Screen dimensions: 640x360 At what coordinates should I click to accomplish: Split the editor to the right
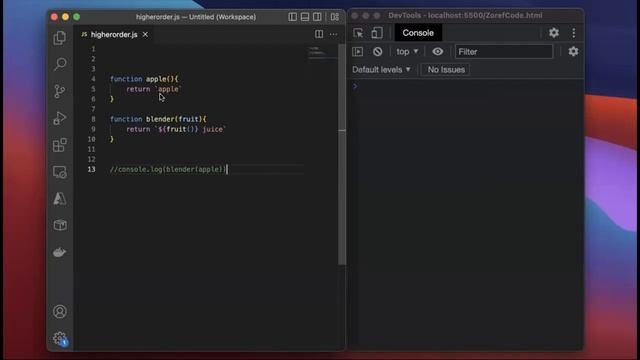[x=319, y=34]
